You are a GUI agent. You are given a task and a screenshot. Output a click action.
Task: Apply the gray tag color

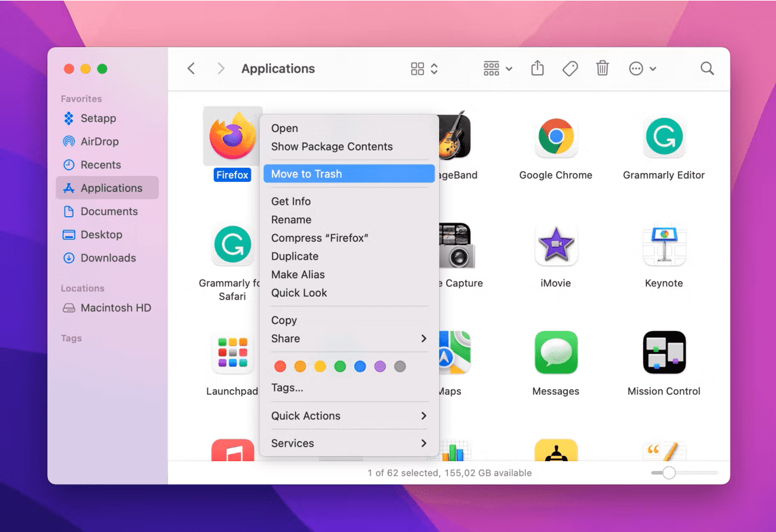(400, 366)
